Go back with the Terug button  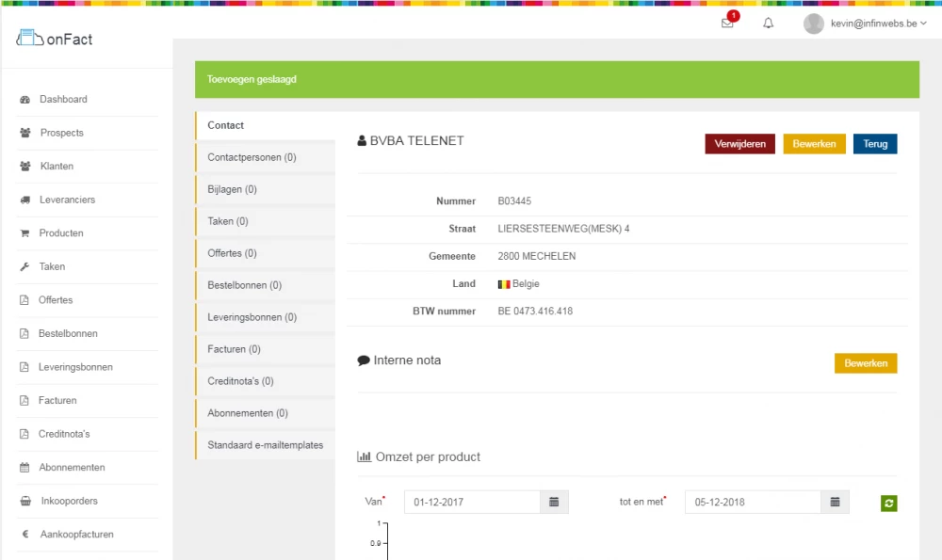[x=875, y=144]
